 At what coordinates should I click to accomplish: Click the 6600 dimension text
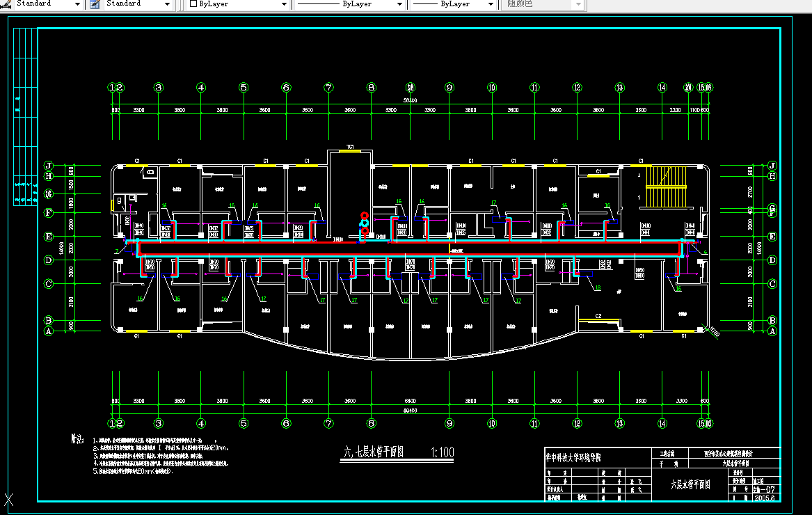click(x=410, y=401)
